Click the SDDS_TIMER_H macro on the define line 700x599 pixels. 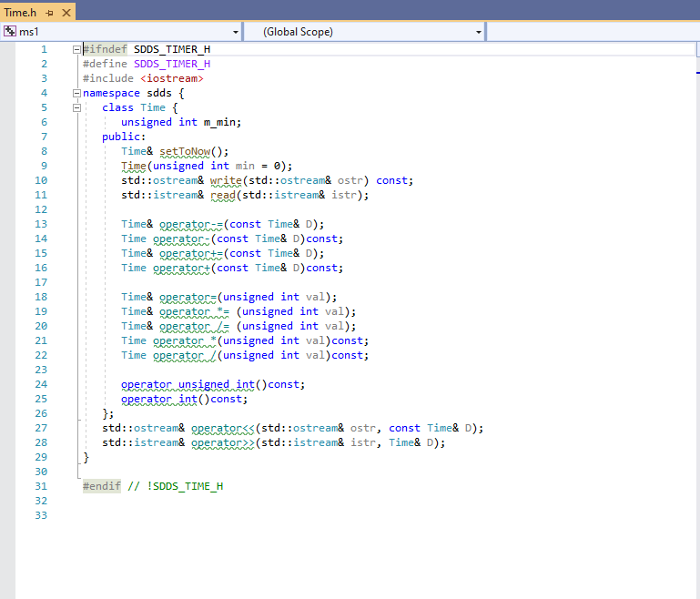coord(172,64)
